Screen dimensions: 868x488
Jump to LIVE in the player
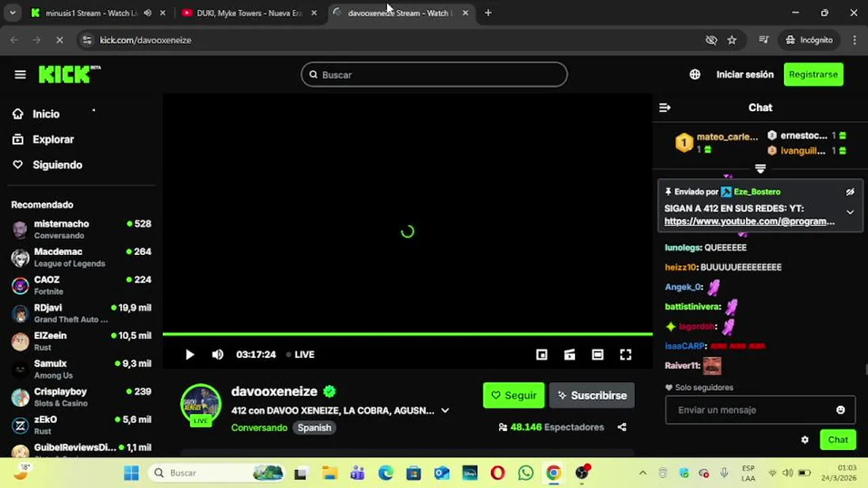pyautogui.click(x=300, y=354)
